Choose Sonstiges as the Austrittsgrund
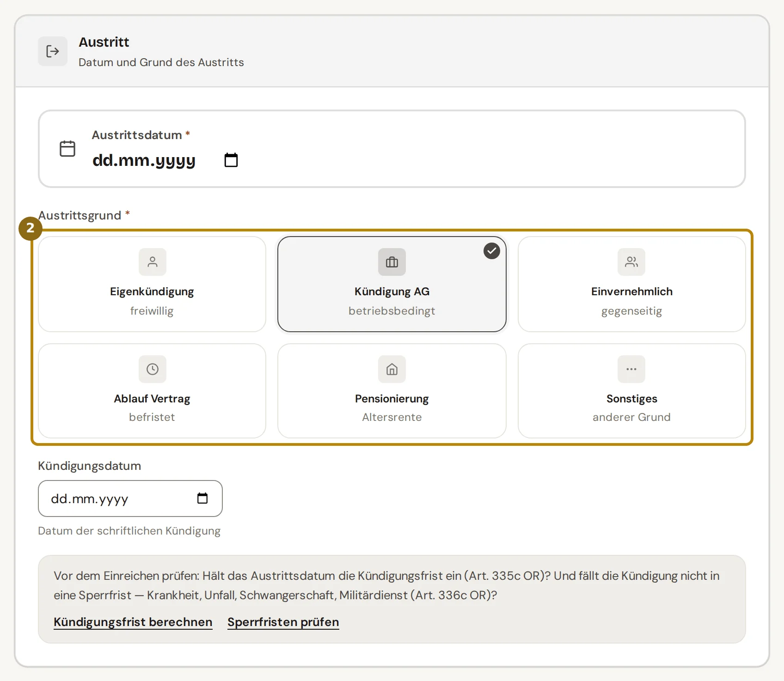The height and width of the screenshot is (681, 784). (632, 391)
